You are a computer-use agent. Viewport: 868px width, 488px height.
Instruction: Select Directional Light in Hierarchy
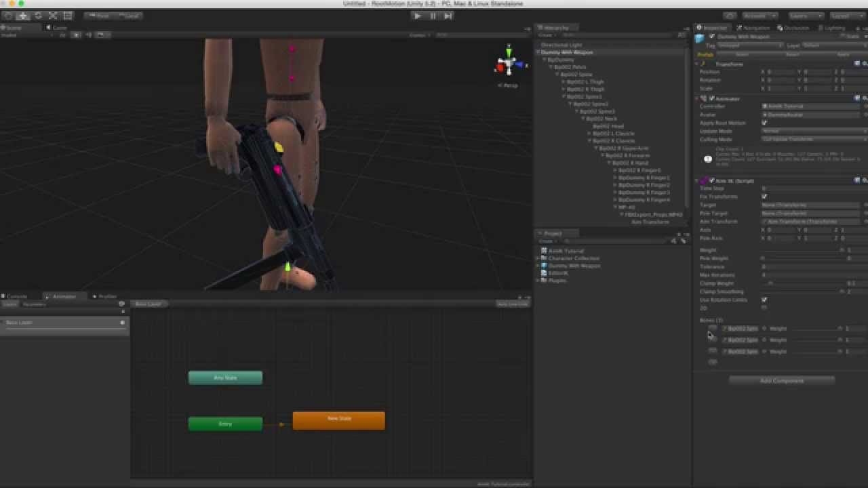point(561,45)
